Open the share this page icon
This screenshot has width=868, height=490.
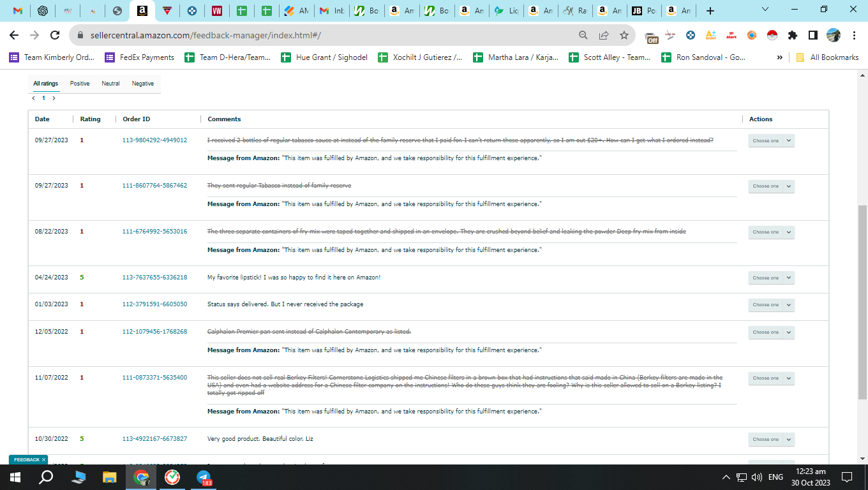(x=603, y=35)
